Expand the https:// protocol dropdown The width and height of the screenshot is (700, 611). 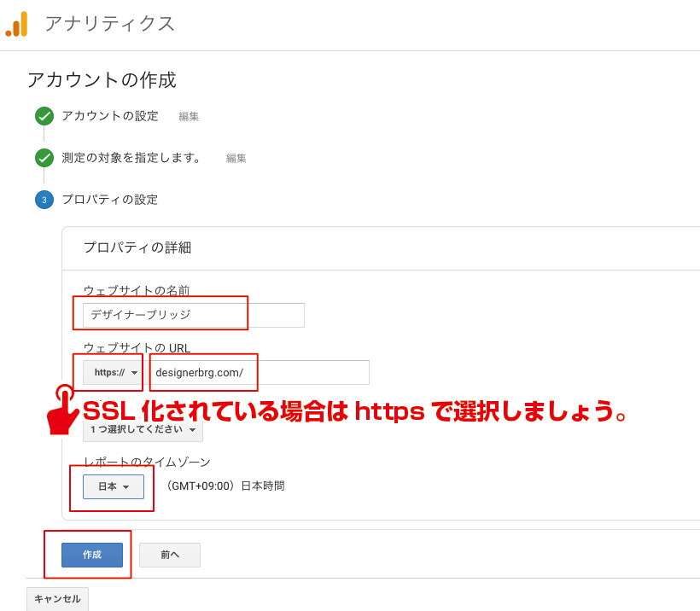click(113, 373)
